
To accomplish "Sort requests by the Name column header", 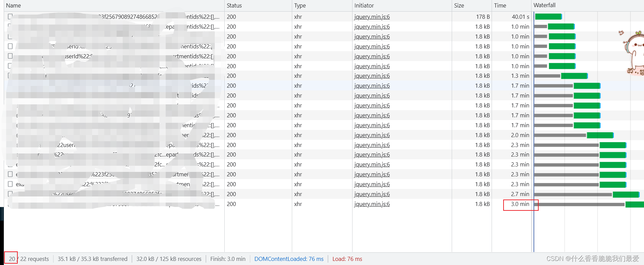I will tap(14, 5).
